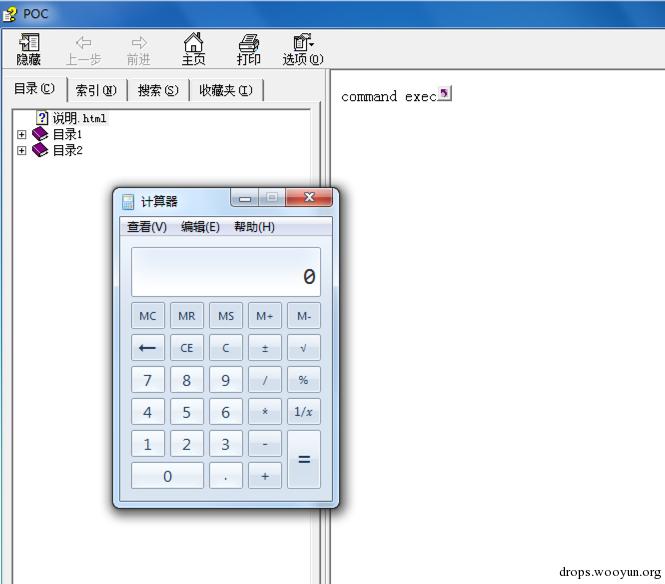Click the plus (+) key
The height and width of the screenshot is (584, 665).
(265, 475)
